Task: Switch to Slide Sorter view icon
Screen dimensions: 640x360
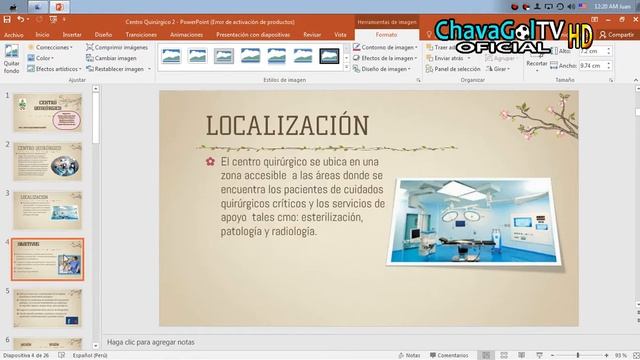Action: 504,355
